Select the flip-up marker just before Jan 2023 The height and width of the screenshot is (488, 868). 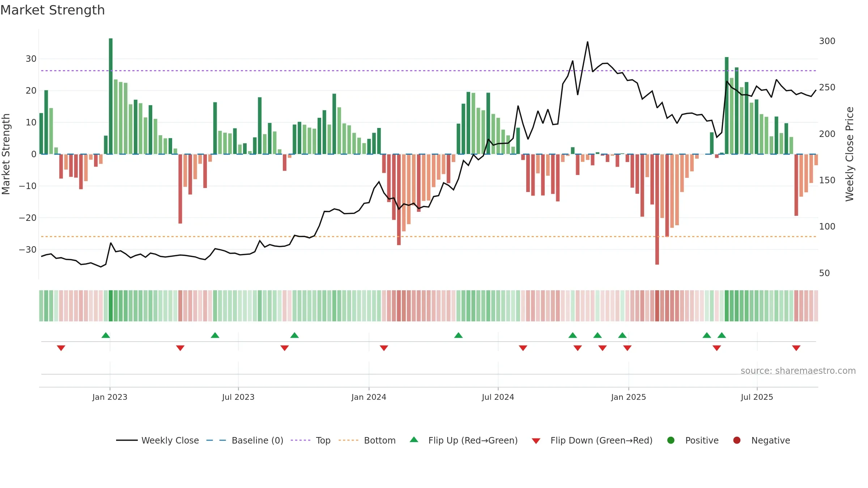pos(106,335)
